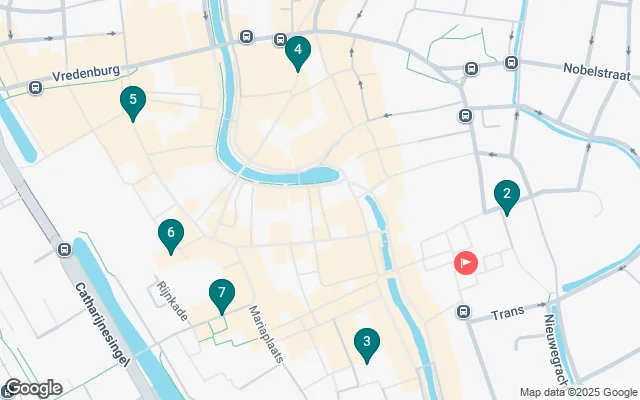Open the bus stop on Catharijnesingel
The height and width of the screenshot is (400, 640).
tap(64, 249)
